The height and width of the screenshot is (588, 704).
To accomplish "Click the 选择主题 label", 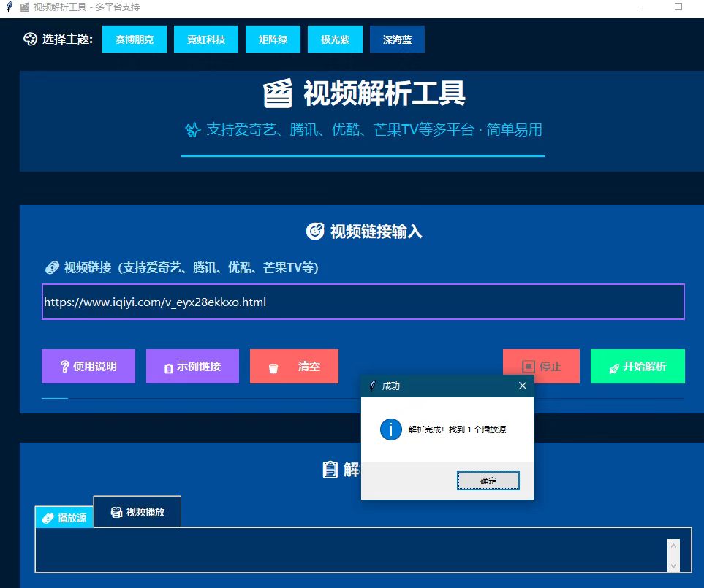I will coord(67,39).
